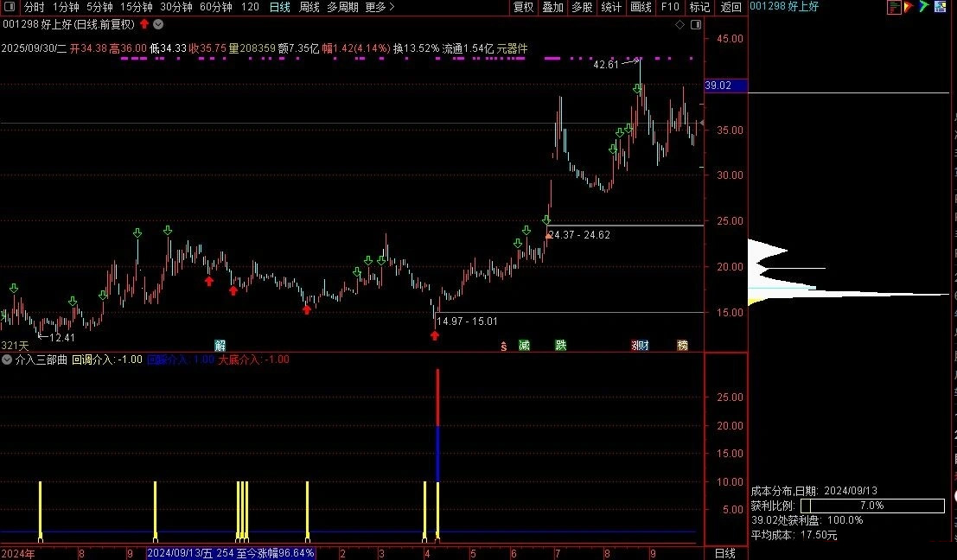
Task: Click 标记 mark button
Action: [x=699, y=7]
